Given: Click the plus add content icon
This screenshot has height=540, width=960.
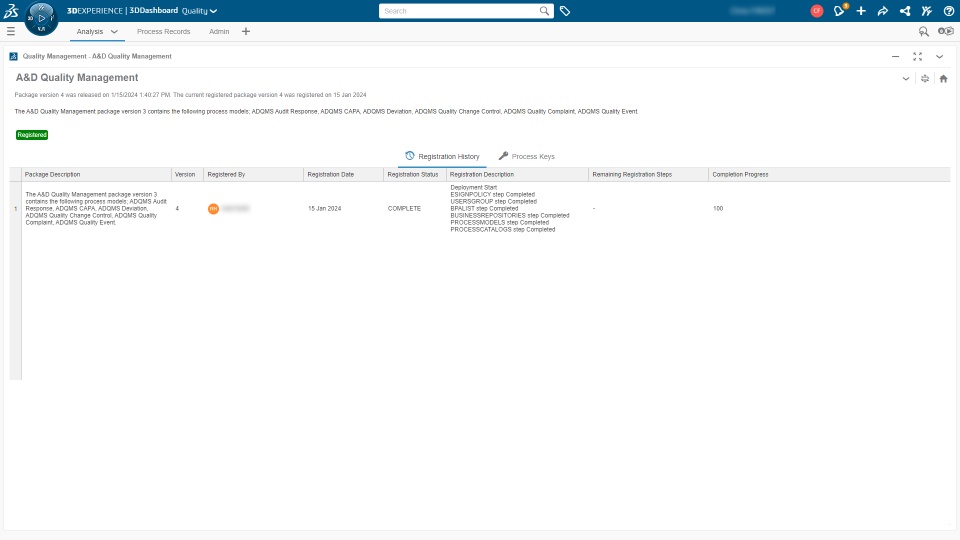Looking at the screenshot, I should tap(861, 11).
